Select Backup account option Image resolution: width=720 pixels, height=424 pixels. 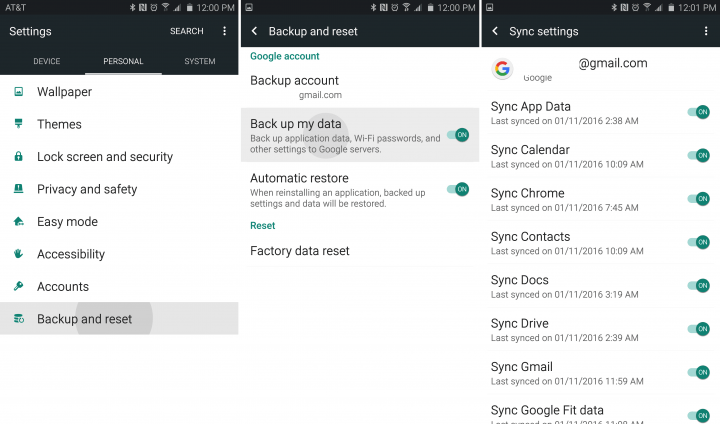[360, 86]
